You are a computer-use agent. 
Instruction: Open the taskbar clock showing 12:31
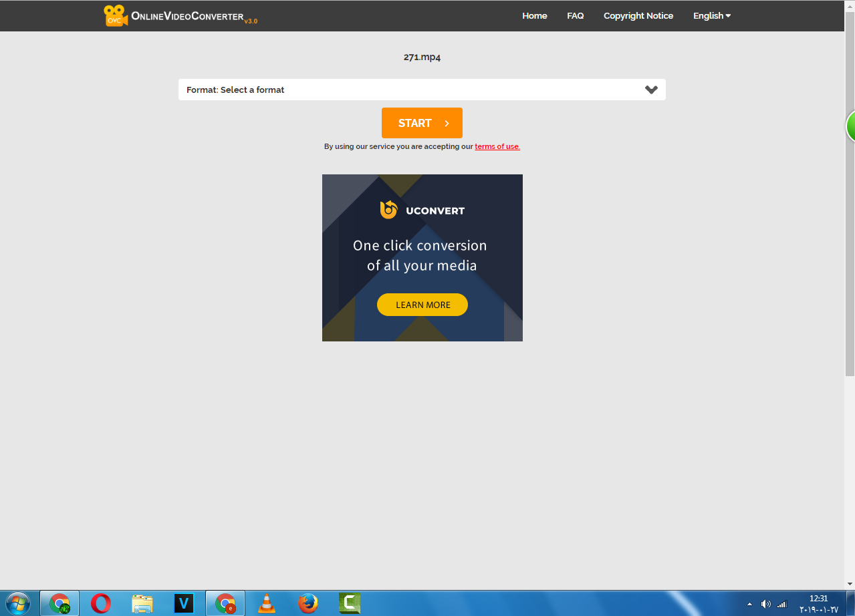819,604
